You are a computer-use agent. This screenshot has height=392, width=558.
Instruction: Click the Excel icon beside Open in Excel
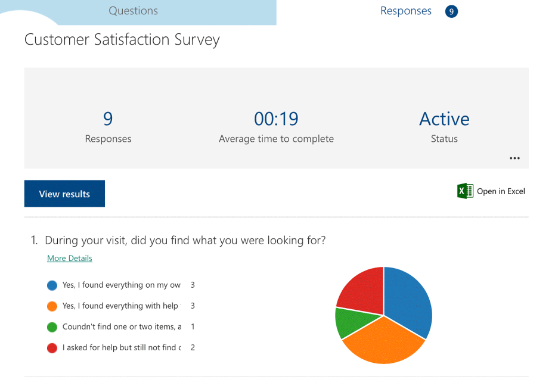[465, 191]
